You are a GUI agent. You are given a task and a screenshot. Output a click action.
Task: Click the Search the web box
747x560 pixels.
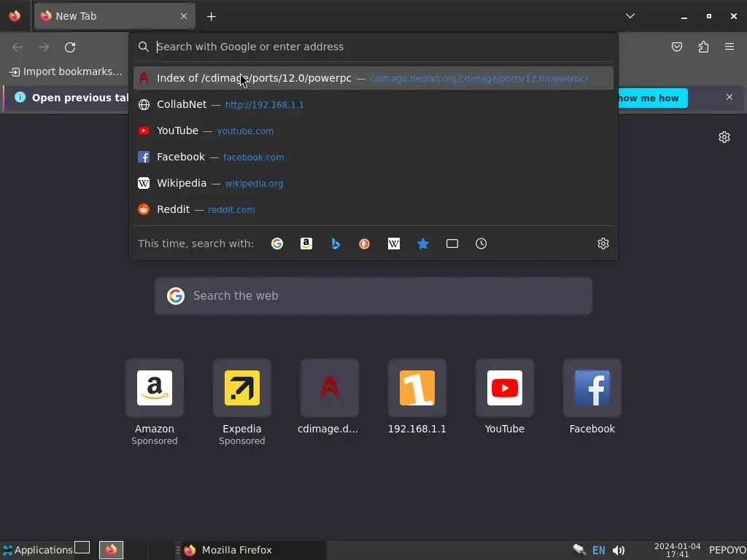(373, 296)
